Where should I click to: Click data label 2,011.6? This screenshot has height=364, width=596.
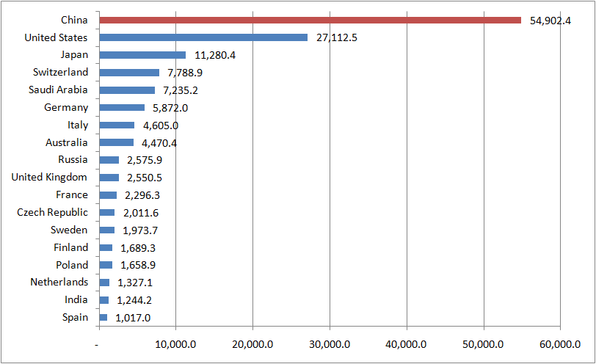tap(141, 213)
